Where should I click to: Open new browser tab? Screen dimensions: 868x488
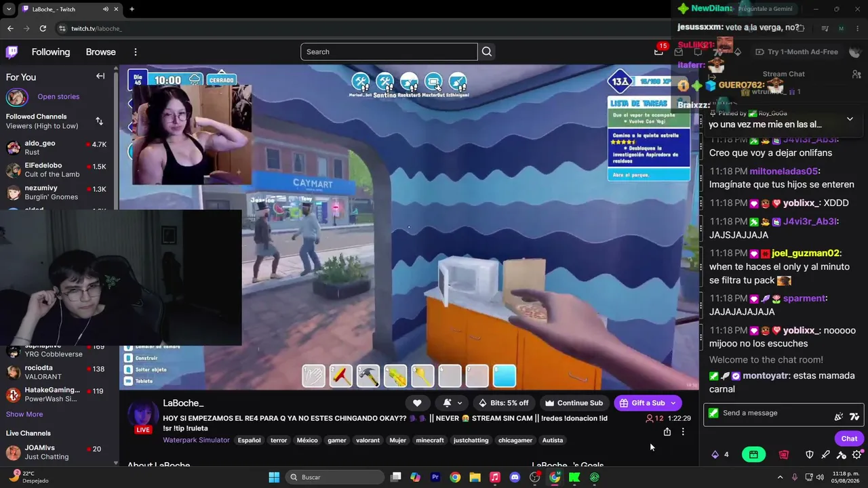[x=132, y=9]
